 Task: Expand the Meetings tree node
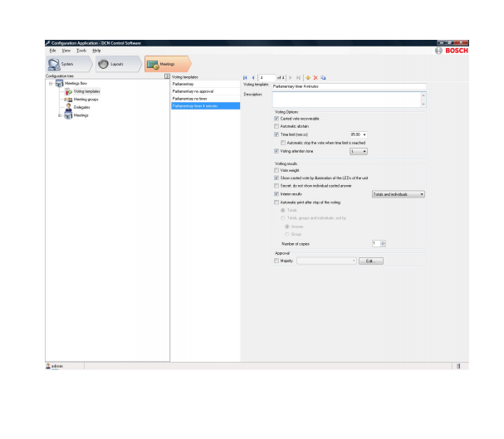(59, 115)
